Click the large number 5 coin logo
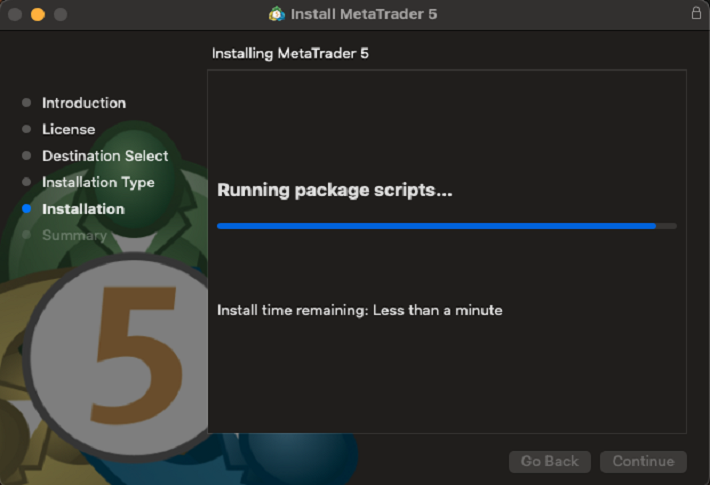 point(120,352)
